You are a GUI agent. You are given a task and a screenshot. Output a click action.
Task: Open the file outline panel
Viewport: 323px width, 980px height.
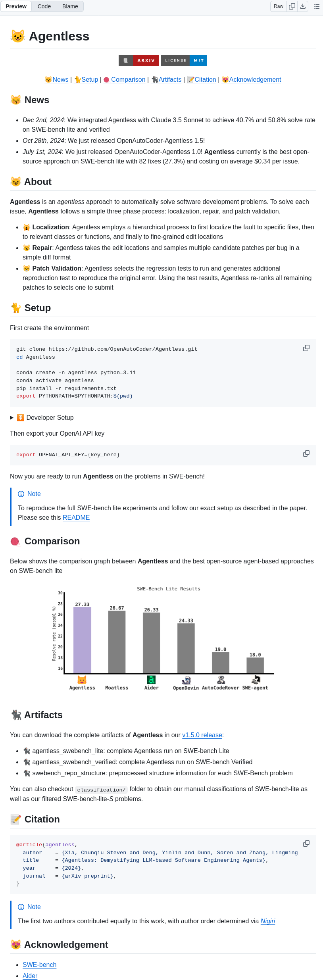point(316,6)
